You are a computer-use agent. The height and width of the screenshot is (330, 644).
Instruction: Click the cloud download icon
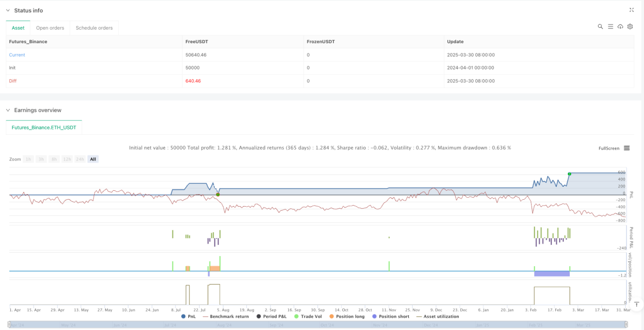click(x=620, y=27)
